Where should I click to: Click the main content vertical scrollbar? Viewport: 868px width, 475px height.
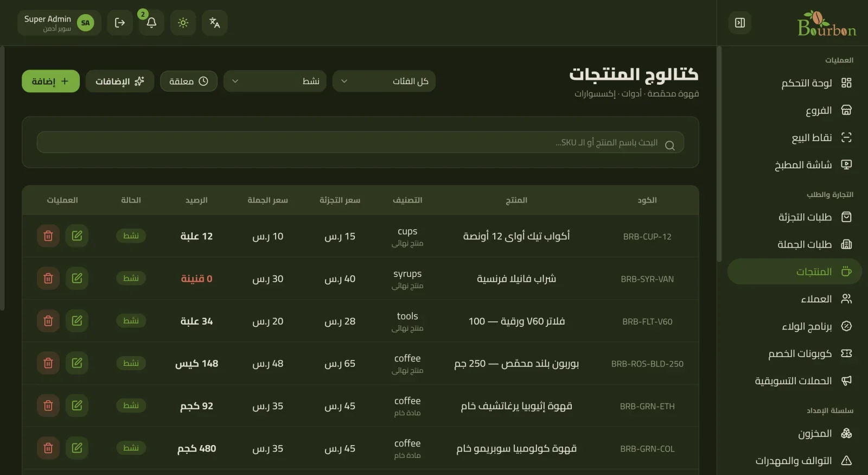click(x=2, y=178)
